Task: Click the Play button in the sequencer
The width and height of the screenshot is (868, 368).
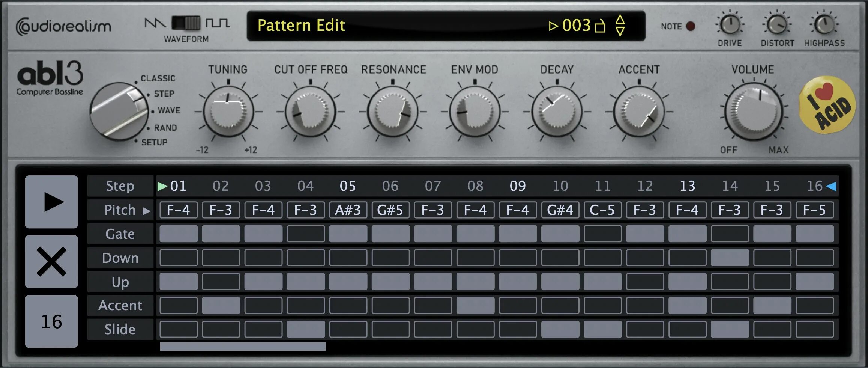Action: [51, 202]
